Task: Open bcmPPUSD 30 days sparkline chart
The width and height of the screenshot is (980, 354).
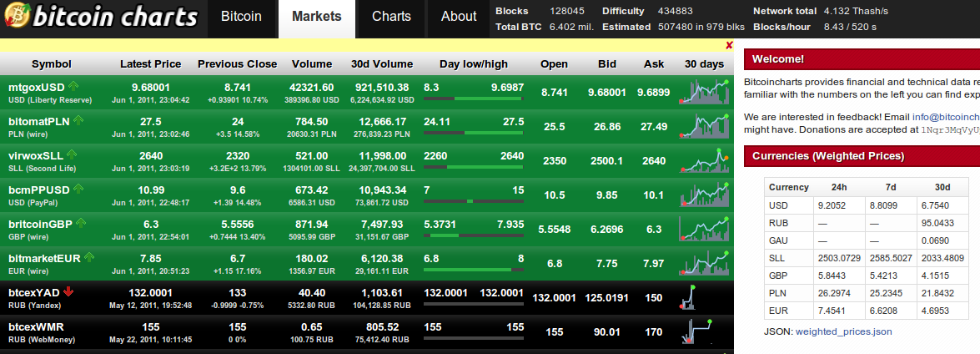Action: (705, 194)
